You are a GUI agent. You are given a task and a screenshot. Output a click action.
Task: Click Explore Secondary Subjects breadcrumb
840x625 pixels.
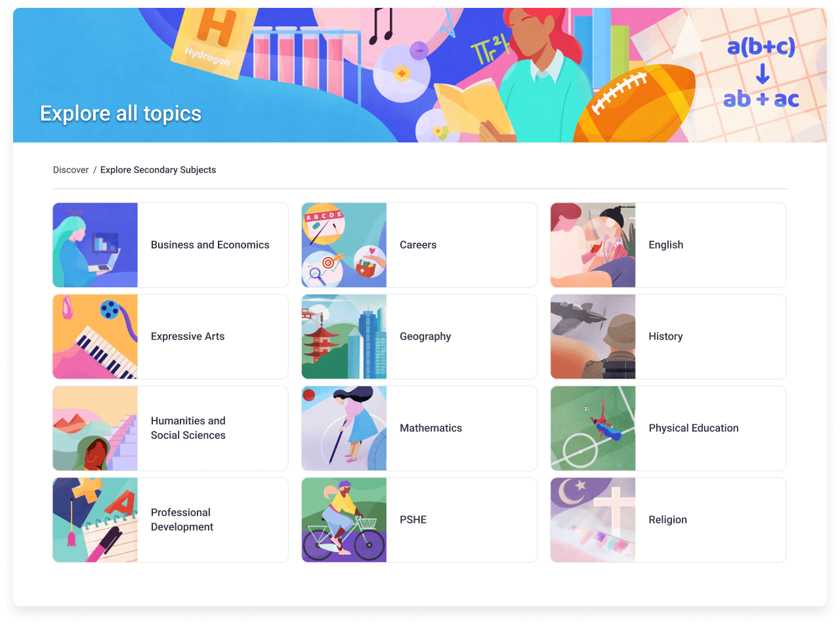click(x=158, y=170)
